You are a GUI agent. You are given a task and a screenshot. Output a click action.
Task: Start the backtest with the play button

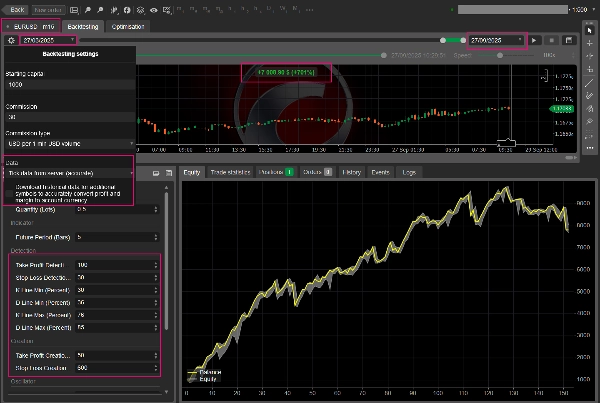pos(535,40)
